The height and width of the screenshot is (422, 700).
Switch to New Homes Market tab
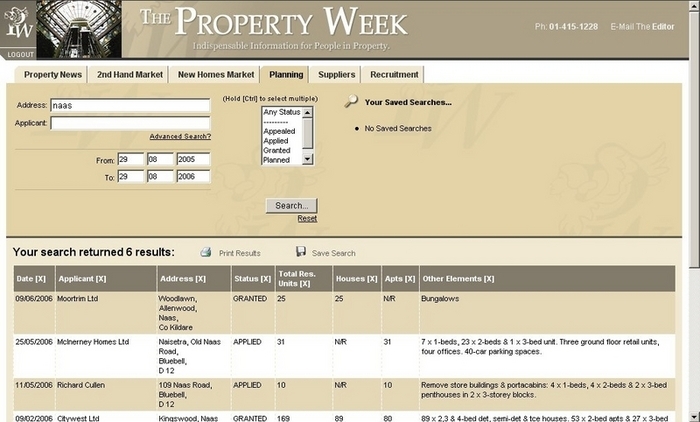[216, 75]
